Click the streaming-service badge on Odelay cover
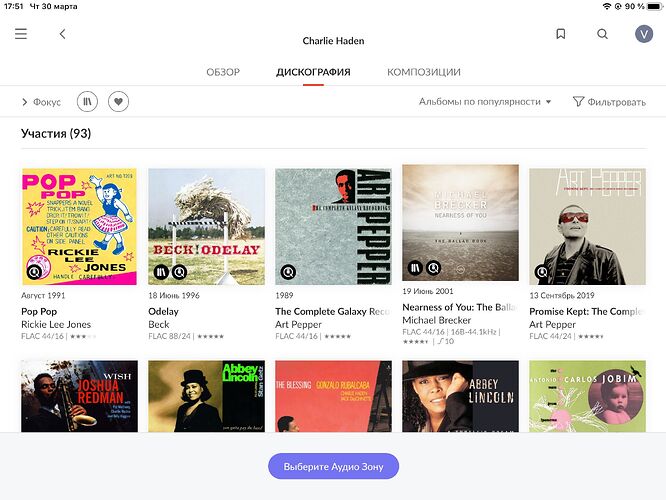 point(179,271)
